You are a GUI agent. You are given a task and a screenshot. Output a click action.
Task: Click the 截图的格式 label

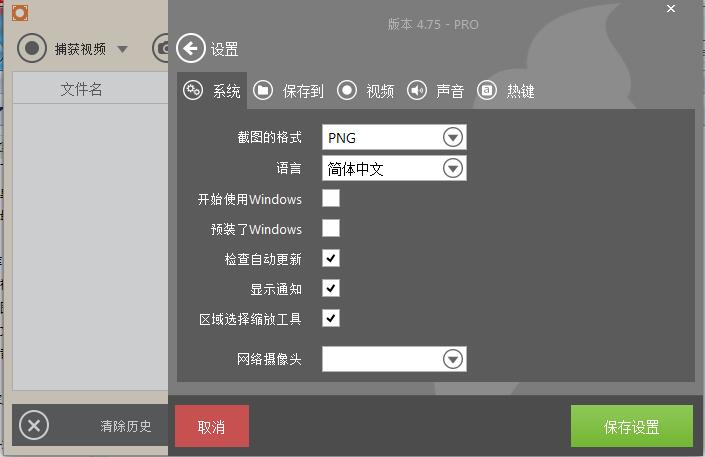(x=269, y=137)
